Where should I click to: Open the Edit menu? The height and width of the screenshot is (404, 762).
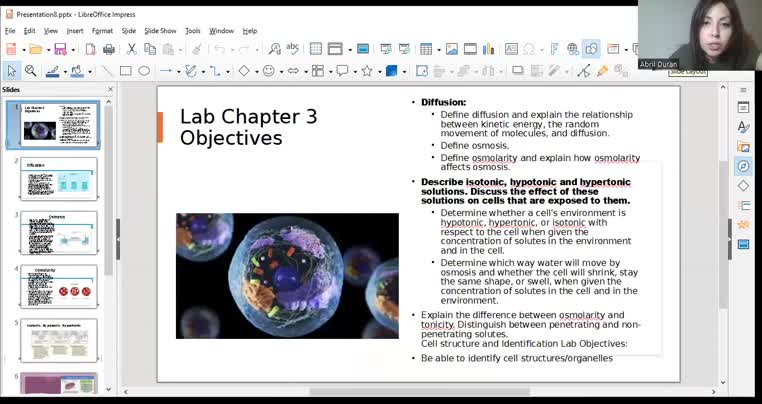(x=29, y=31)
